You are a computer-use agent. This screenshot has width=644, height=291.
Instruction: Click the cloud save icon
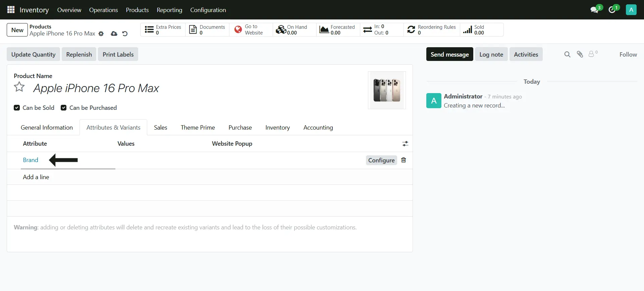point(114,34)
